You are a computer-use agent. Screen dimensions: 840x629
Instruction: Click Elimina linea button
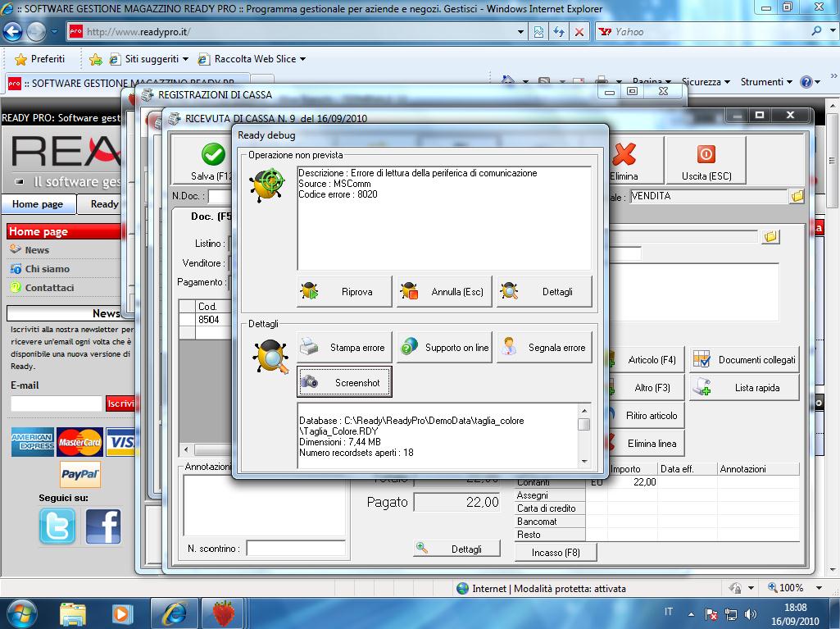pyautogui.click(x=646, y=444)
